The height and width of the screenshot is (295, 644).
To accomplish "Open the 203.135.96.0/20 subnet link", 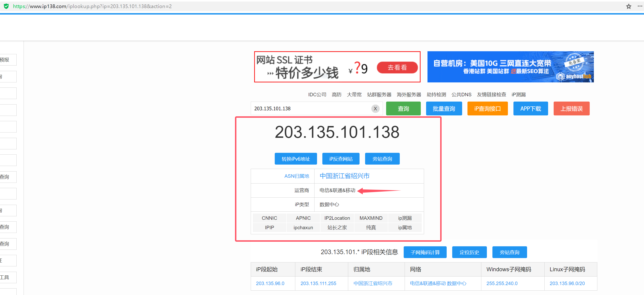I will point(567,283).
